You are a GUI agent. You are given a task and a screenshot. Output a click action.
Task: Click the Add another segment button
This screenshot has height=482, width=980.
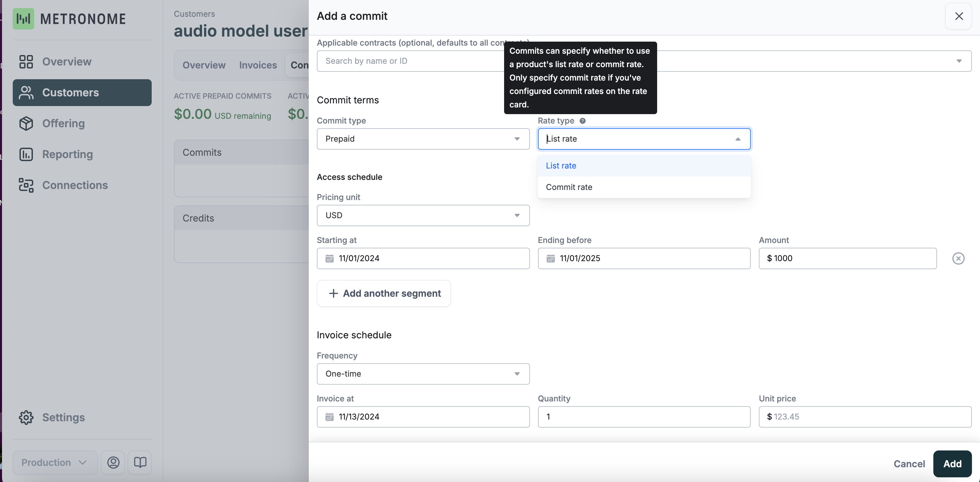coord(384,293)
